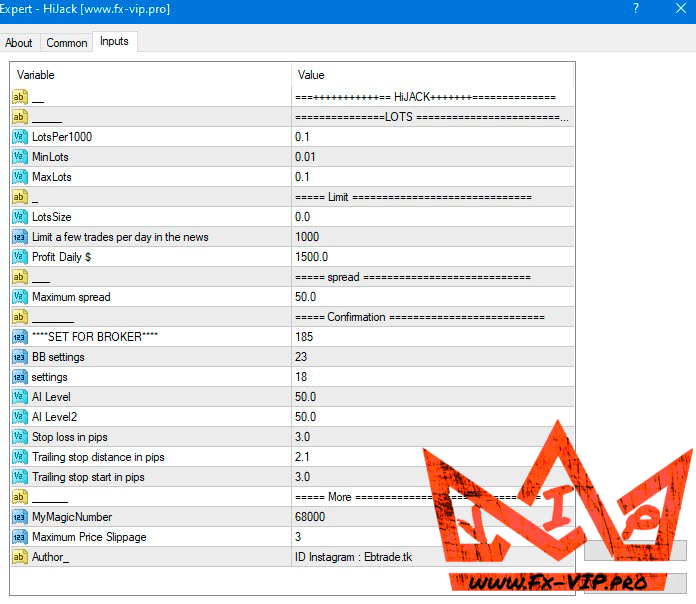
Task: Close the Expert HiJack dialog
Action: click(x=680, y=9)
